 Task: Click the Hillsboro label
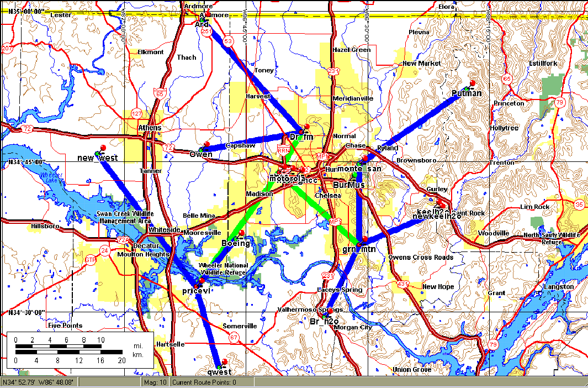pos(45,226)
